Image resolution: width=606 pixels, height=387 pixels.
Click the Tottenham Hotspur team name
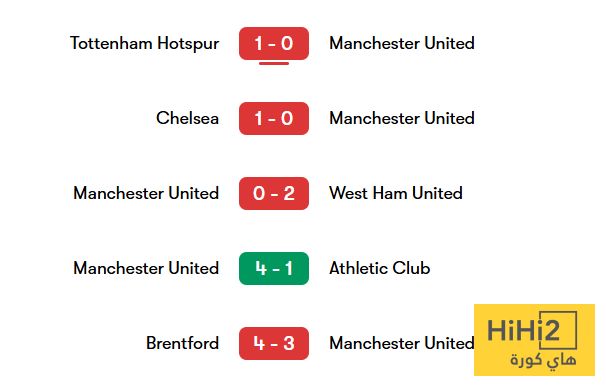[x=145, y=44]
